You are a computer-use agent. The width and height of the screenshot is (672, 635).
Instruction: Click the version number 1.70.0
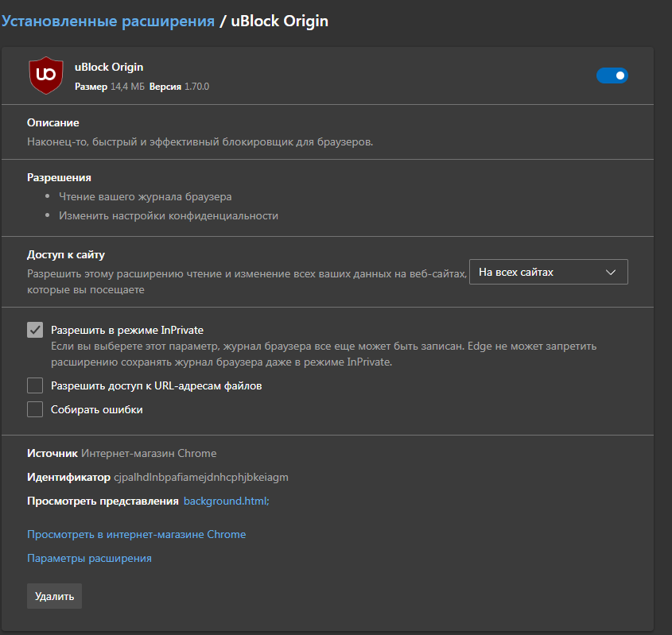[196, 87]
